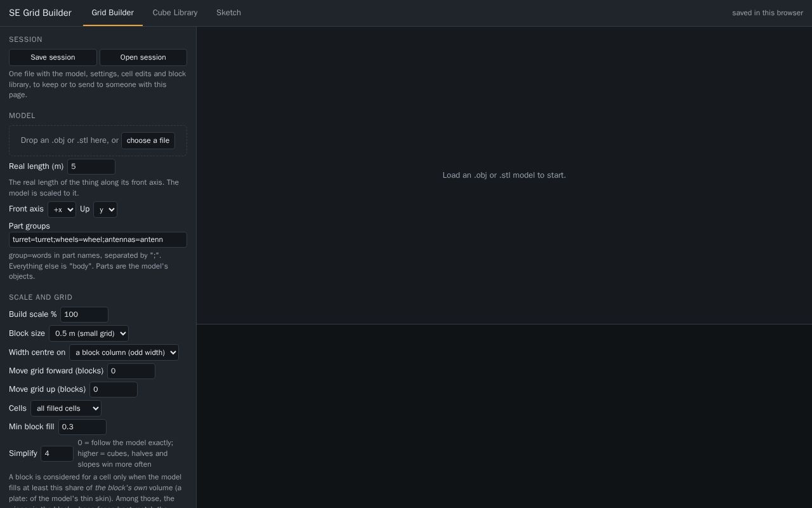This screenshot has height=508, width=812.
Task: Click the Save session button
Action: click(x=53, y=57)
